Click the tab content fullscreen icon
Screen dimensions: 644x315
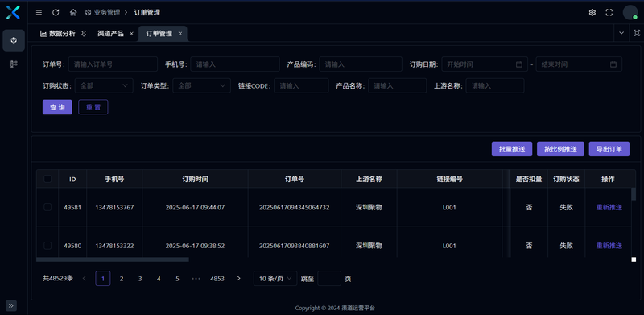(x=637, y=33)
